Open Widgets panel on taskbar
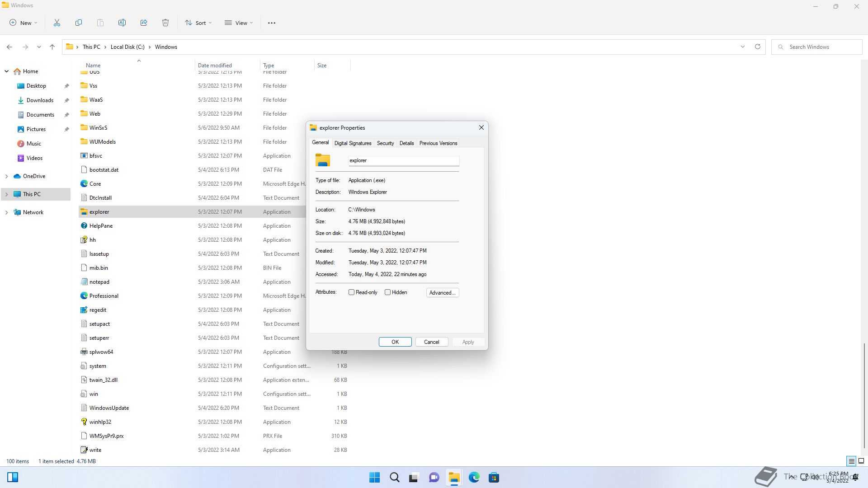This screenshot has width=868, height=488. tap(13, 478)
